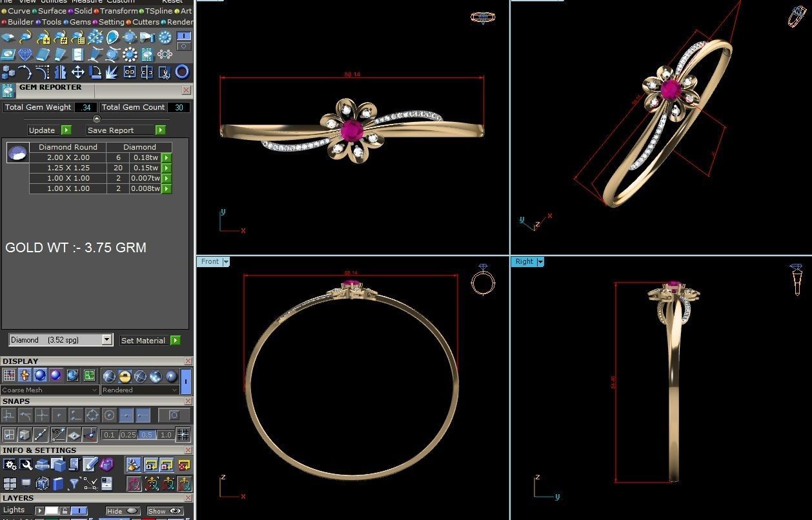The width and height of the screenshot is (812, 520).
Task: Select the round diamond gem thumbnail
Action: 17,153
